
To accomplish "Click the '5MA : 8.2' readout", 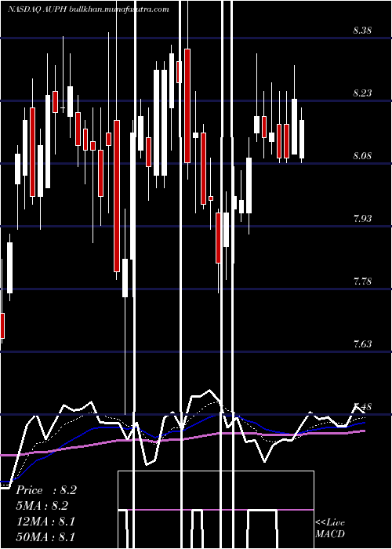I will (42, 506).
